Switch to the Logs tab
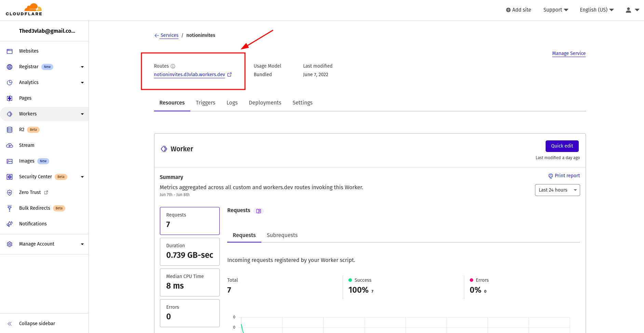Screen dimensions: 644x333 click(x=232, y=103)
